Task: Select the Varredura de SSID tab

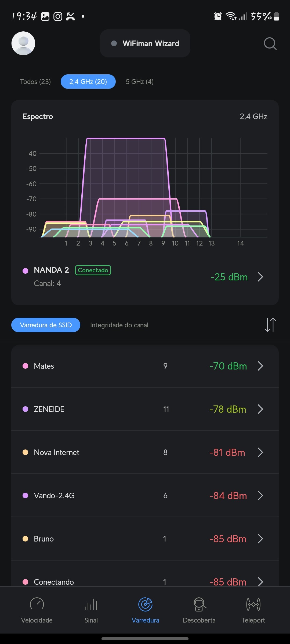Action: (46, 325)
